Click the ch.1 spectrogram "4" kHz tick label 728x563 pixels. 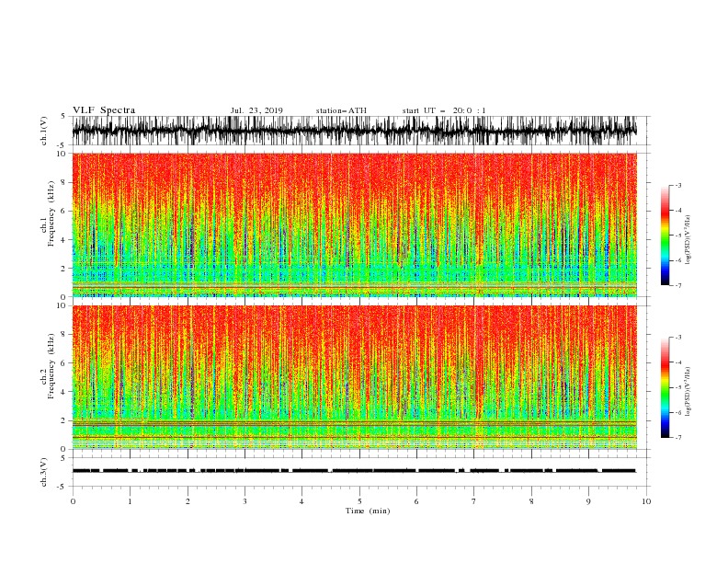(64, 240)
